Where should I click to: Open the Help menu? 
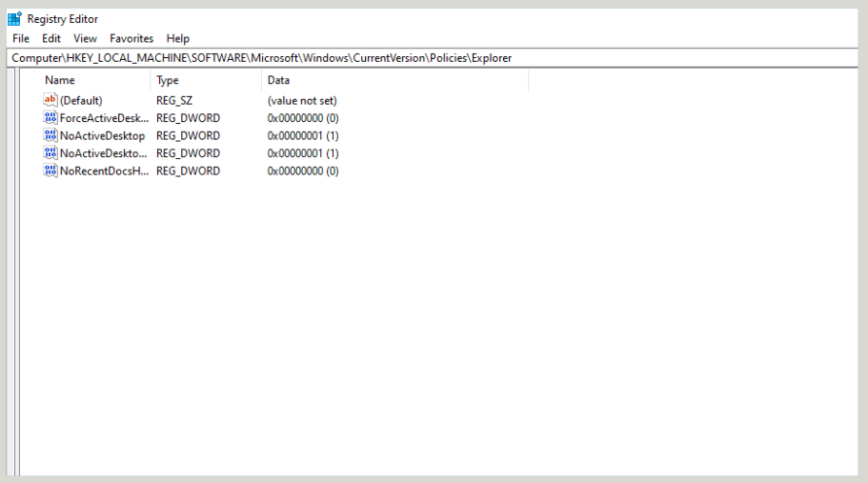point(178,38)
